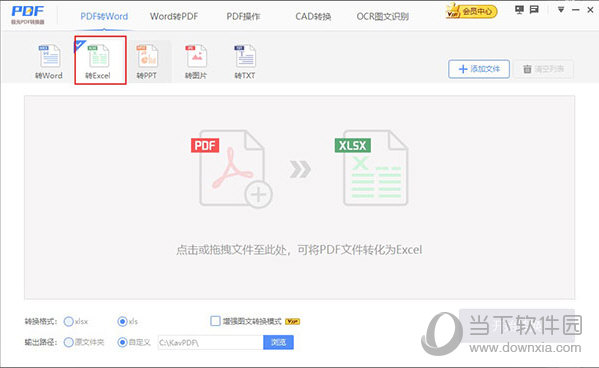Close the application window

click(x=590, y=10)
